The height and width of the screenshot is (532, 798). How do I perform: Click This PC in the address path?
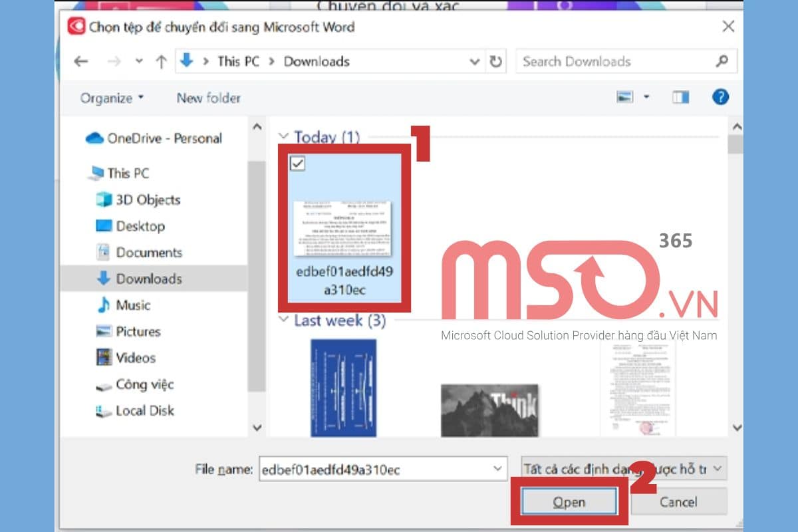(238, 61)
